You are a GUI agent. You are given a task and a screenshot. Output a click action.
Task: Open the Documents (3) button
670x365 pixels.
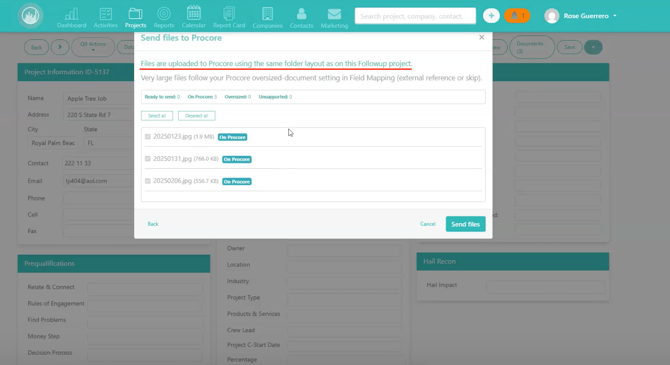(532, 47)
